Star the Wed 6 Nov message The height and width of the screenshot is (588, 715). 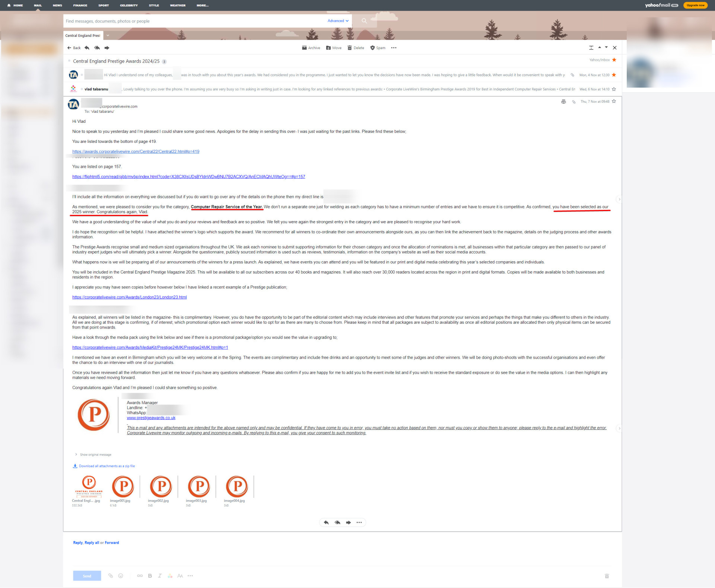pyautogui.click(x=614, y=89)
